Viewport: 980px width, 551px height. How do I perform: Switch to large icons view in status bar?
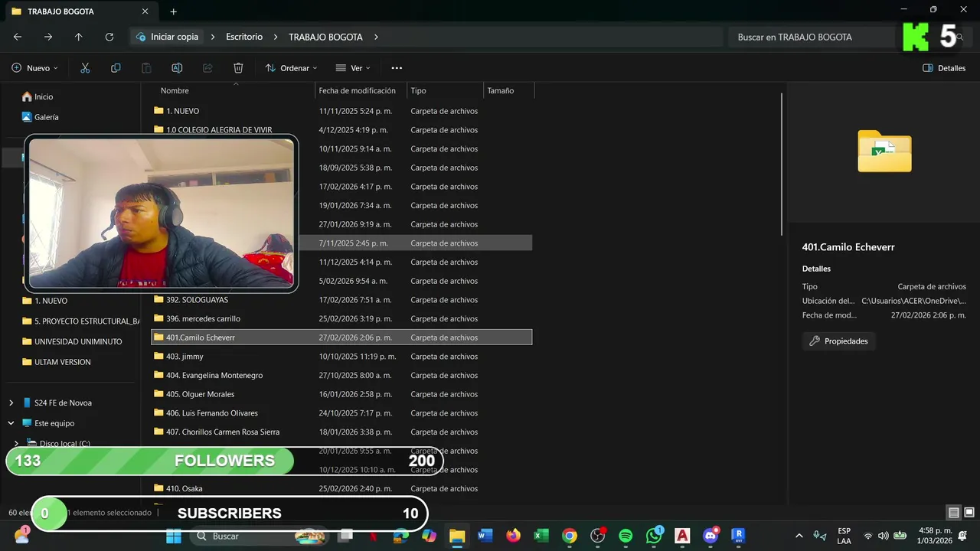969,513
